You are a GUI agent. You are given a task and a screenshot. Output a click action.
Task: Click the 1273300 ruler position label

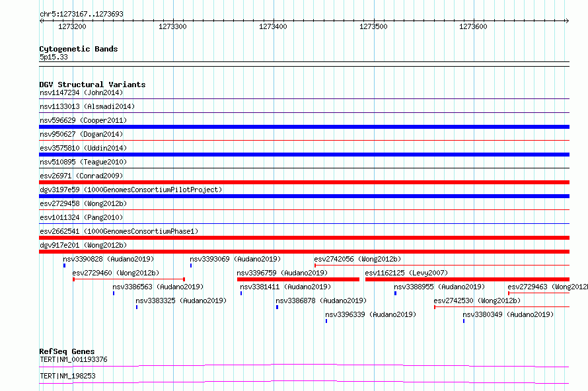[172, 26]
